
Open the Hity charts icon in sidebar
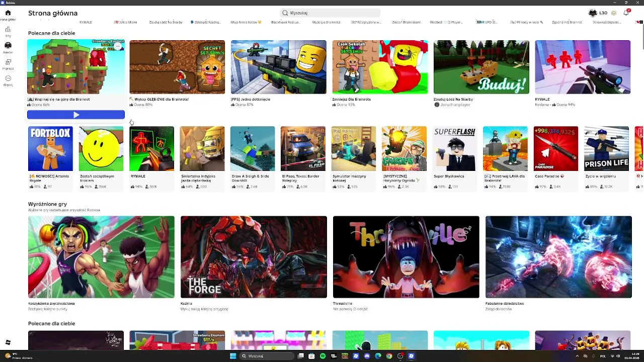8,30
